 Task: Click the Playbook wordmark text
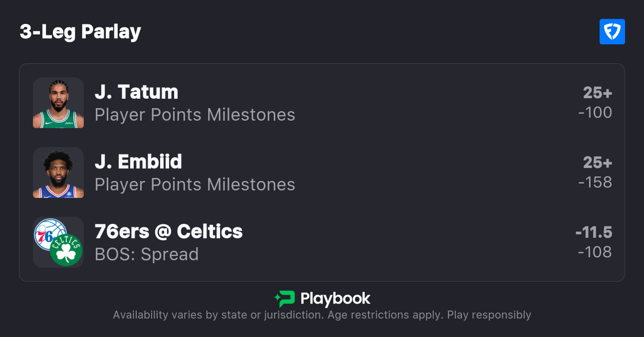[x=335, y=299]
